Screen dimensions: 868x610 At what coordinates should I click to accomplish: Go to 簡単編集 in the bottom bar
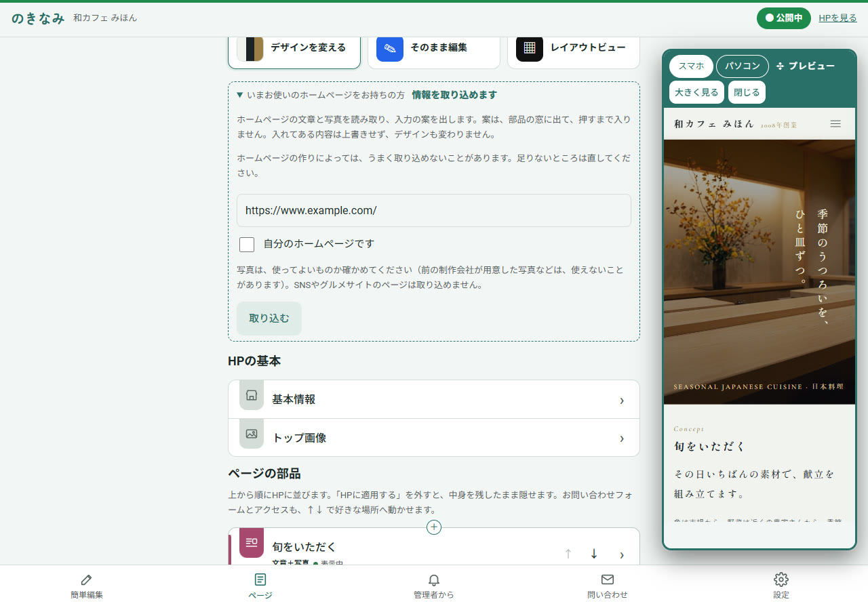pos(87,587)
